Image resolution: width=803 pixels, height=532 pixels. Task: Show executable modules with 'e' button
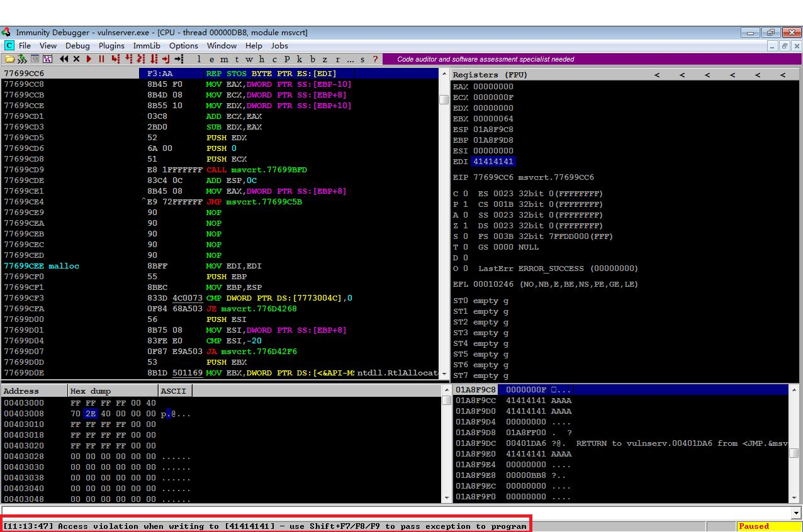211,59
